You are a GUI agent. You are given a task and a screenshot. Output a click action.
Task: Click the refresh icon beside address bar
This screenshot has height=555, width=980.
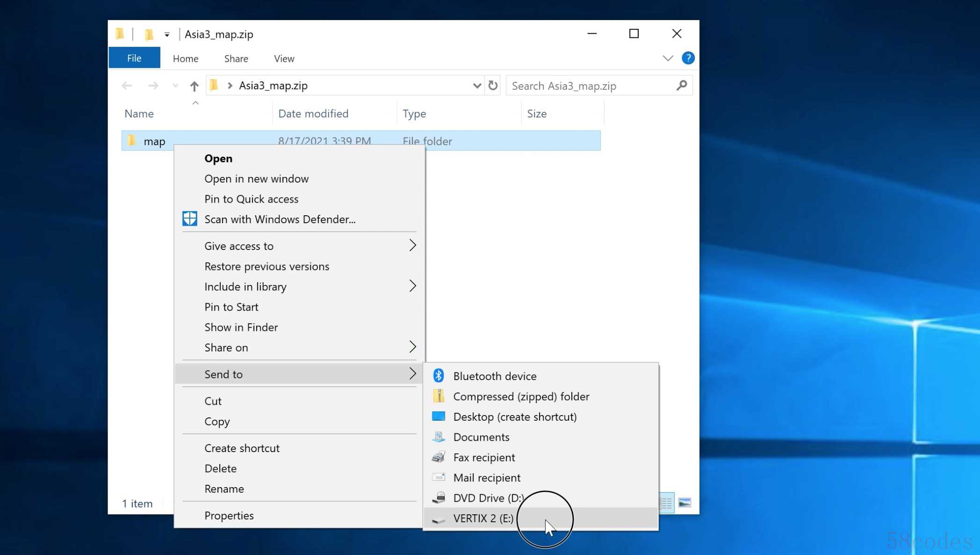click(x=493, y=86)
